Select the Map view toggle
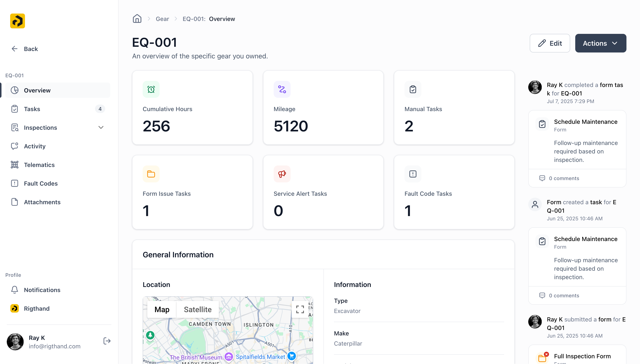640x364 pixels. pyautogui.click(x=162, y=309)
